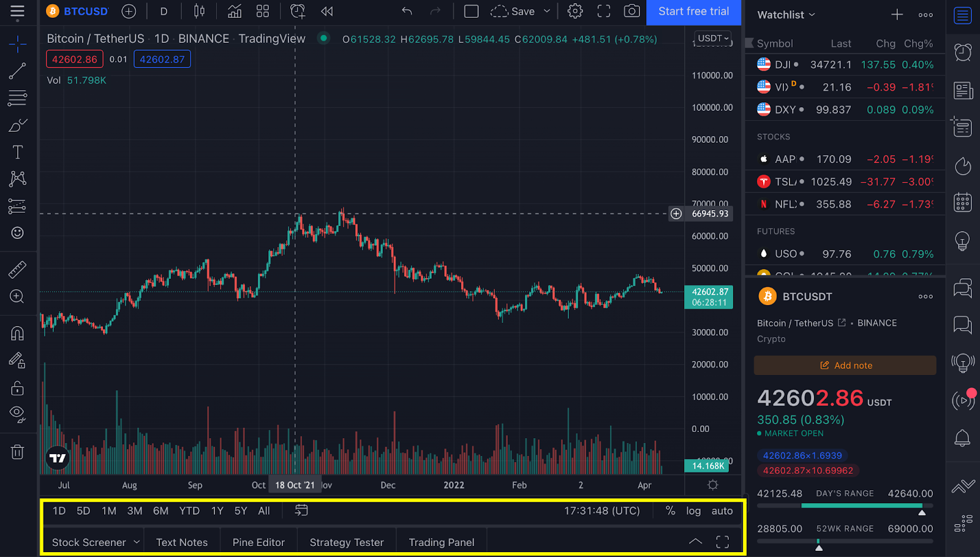980x557 pixels.
Task: Activate the zoom in tool
Action: pyautogui.click(x=17, y=297)
